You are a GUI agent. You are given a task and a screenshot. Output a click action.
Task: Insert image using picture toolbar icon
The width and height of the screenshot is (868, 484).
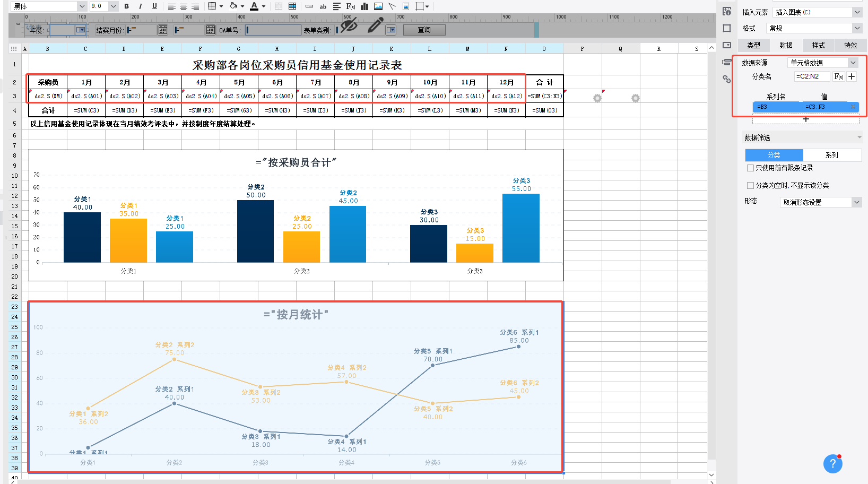[x=378, y=6]
